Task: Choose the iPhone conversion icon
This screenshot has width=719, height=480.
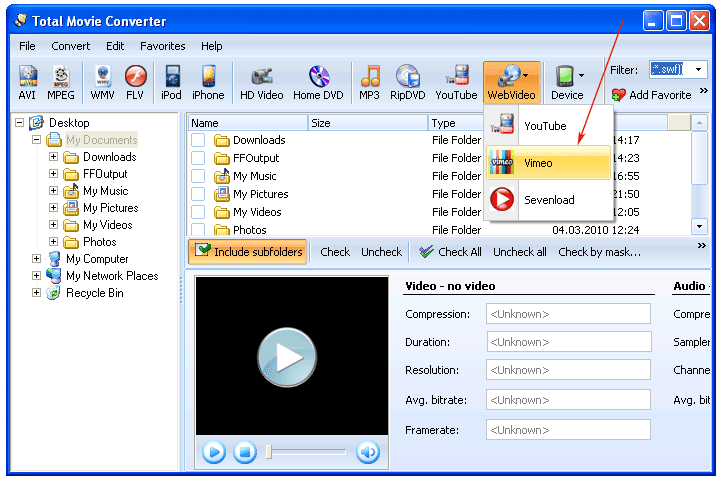Action: [208, 83]
